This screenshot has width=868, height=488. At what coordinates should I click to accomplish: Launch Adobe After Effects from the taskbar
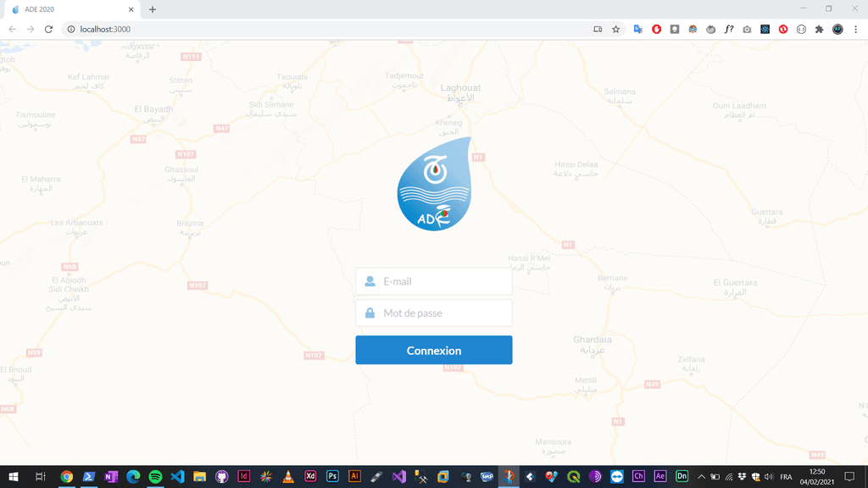click(659, 476)
